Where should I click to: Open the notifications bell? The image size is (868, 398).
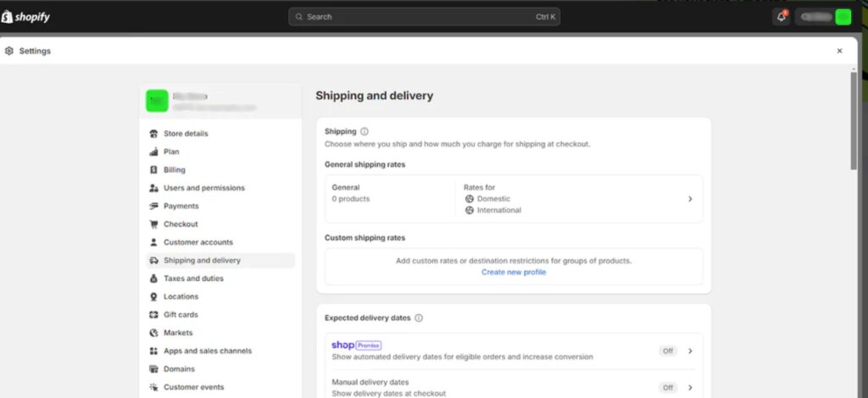click(781, 16)
